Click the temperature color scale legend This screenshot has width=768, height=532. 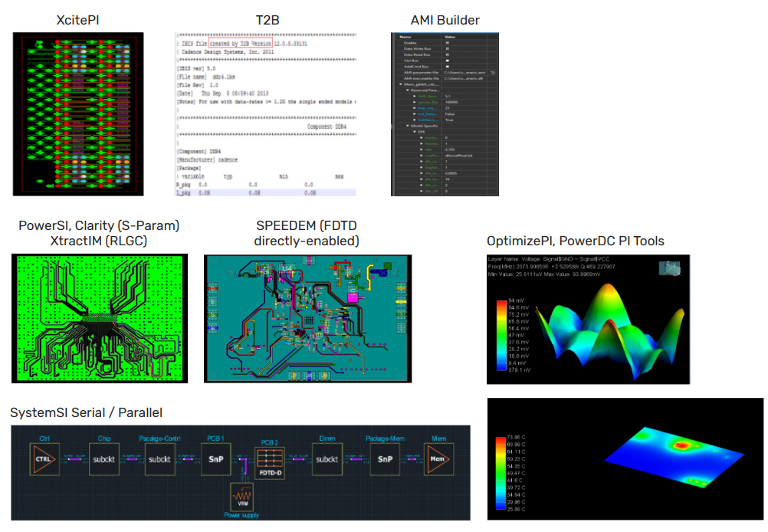pos(501,473)
